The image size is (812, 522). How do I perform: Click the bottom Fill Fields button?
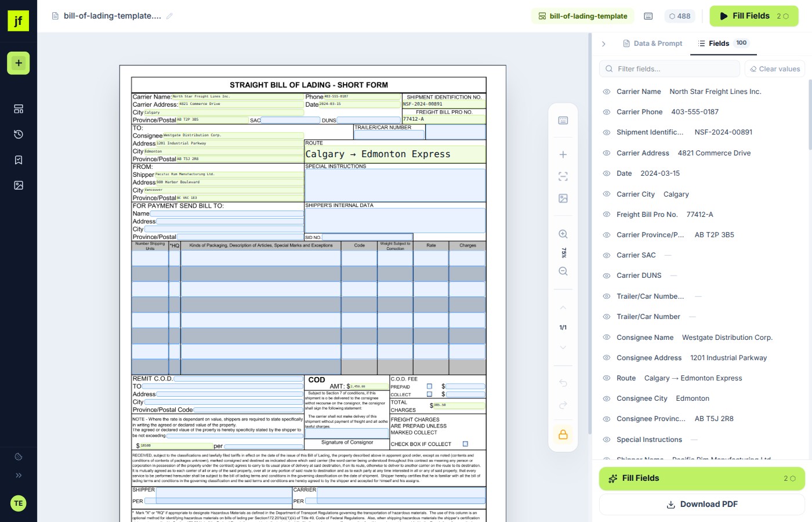point(702,478)
